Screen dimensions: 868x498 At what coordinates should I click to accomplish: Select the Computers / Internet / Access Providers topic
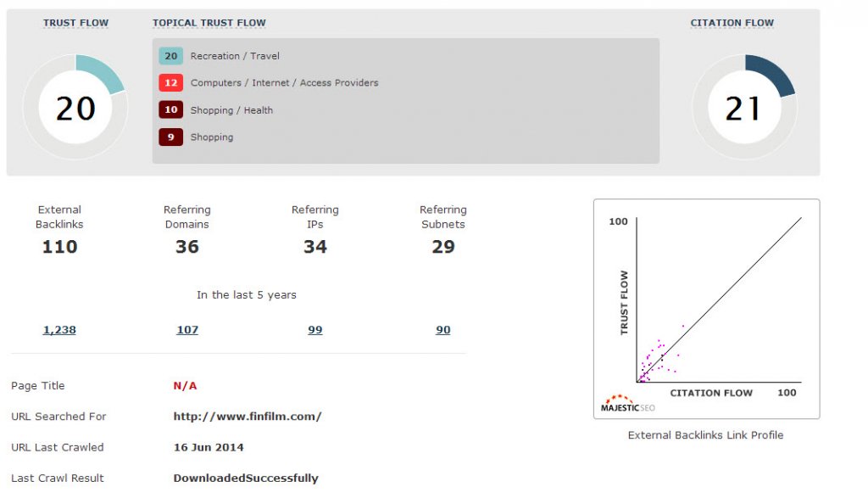284,83
